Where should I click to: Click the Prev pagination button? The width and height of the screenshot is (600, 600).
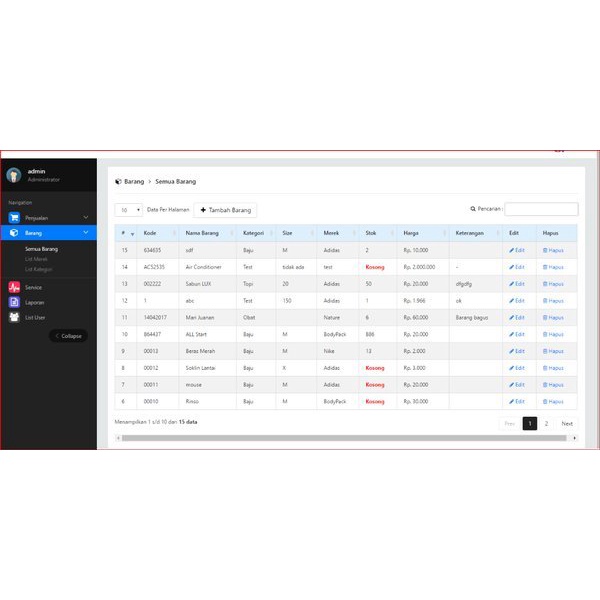(510, 424)
